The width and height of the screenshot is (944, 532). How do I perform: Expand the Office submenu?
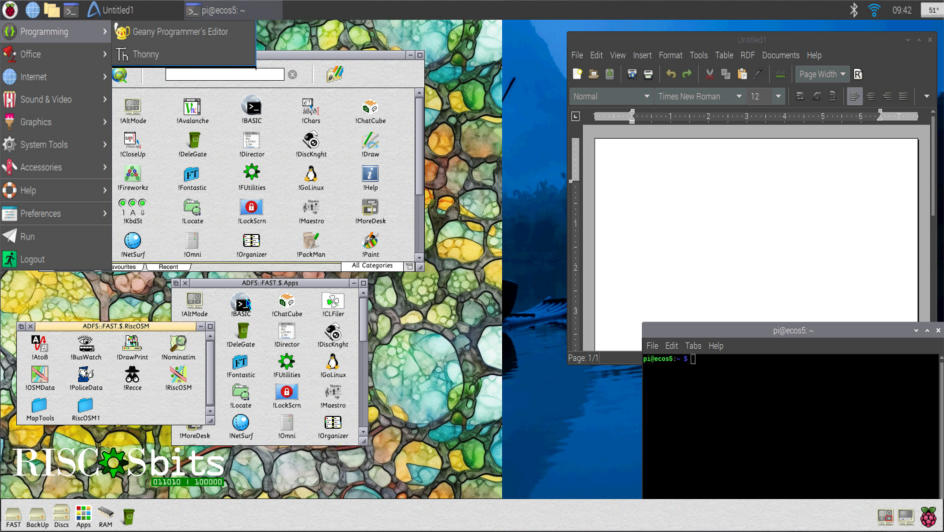click(x=55, y=54)
